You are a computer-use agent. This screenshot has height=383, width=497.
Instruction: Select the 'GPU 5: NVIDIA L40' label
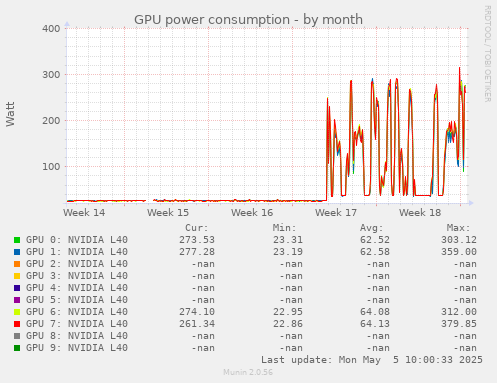click(x=77, y=300)
